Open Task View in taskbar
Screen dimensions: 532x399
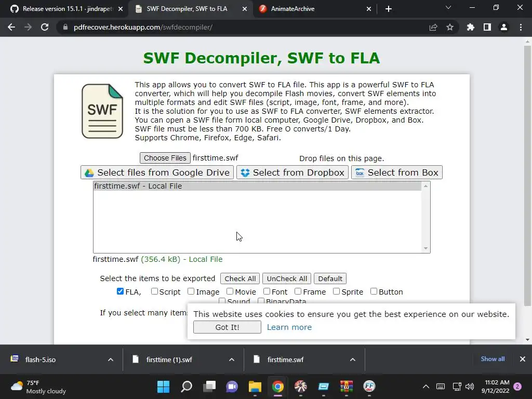pos(209,387)
